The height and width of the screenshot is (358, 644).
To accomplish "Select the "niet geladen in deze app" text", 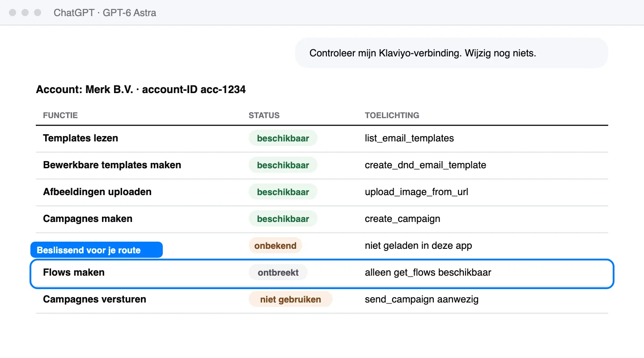I will point(418,246).
